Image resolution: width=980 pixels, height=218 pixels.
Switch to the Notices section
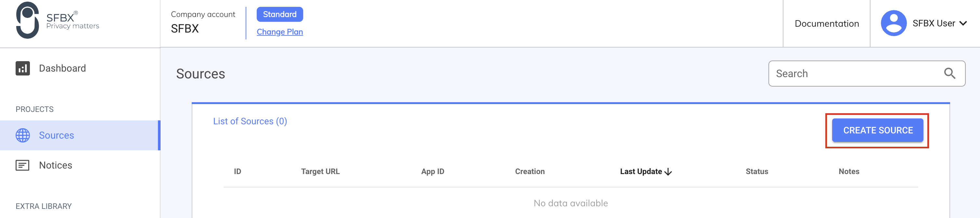point(55,165)
